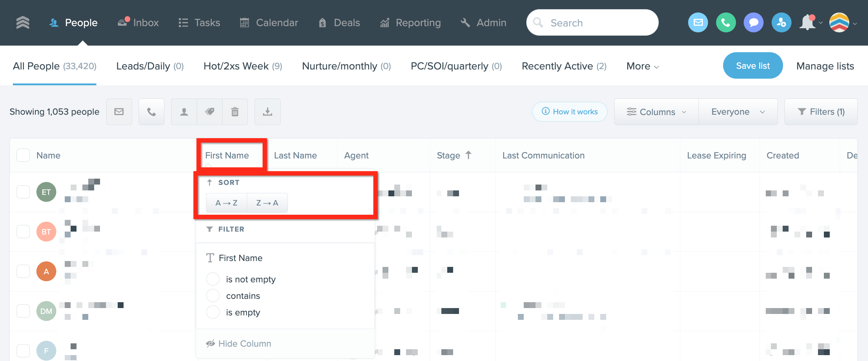Screen dimensions: 868x361
Task: Check the select-all checkbox in the table header
Action: click(23, 155)
